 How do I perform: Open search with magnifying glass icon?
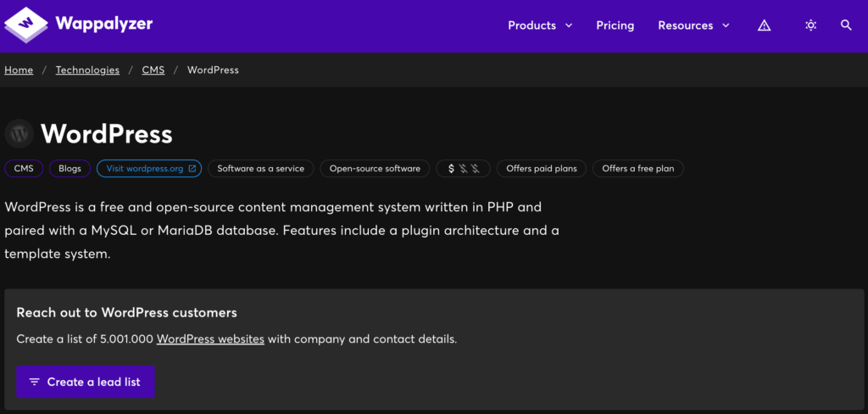pyautogui.click(x=846, y=25)
